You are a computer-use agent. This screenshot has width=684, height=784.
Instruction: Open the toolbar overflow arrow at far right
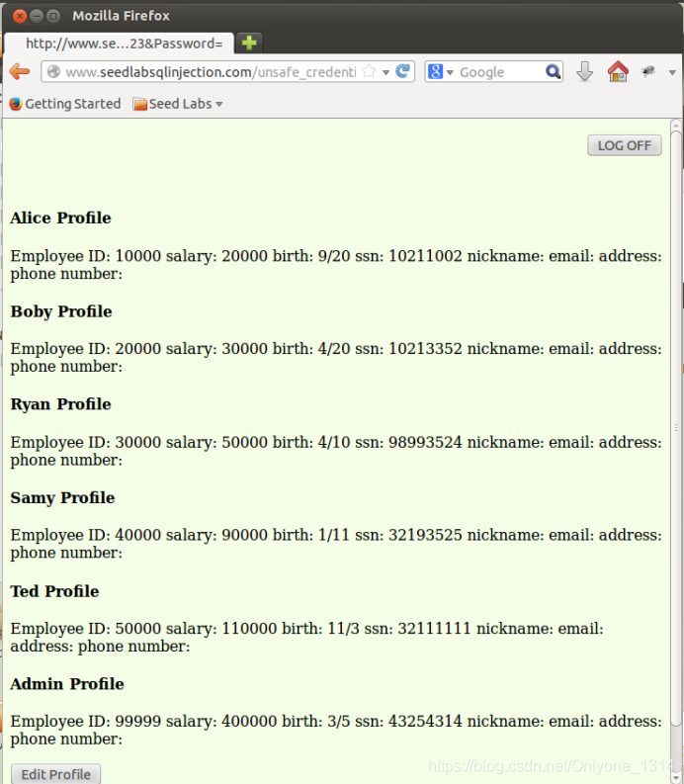[x=672, y=72]
